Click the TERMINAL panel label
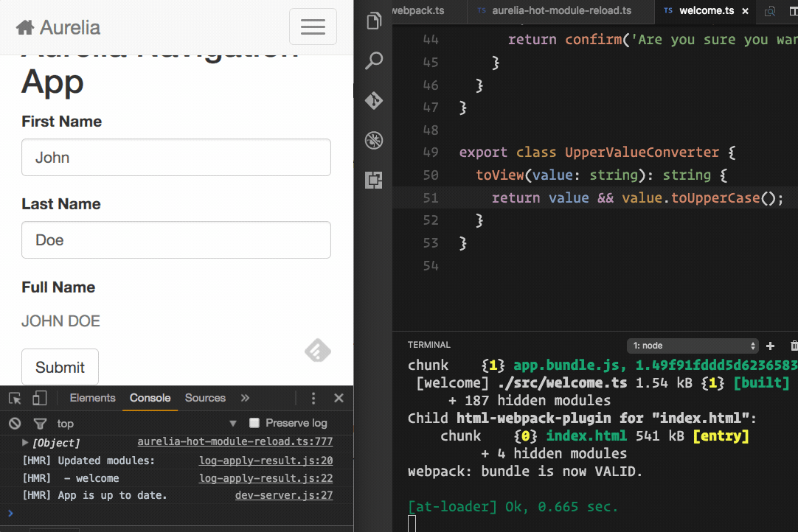798x532 pixels. [429, 345]
